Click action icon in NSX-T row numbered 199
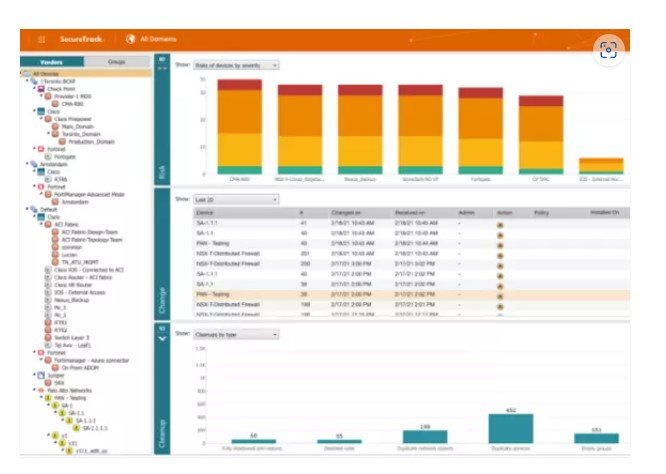Viewport: 666px width, 474px height. click(x=500, y=306)
